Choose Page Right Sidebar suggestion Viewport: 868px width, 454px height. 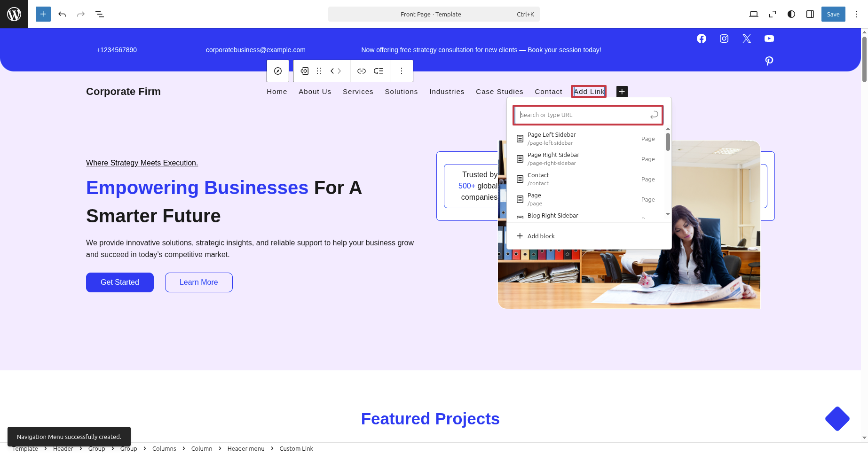click(586, 159)
